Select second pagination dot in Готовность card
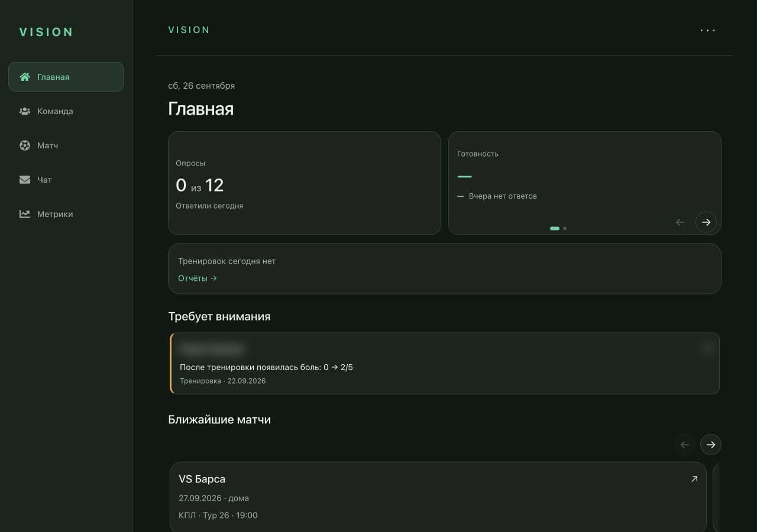757x532 pixels. coord(565,228)
